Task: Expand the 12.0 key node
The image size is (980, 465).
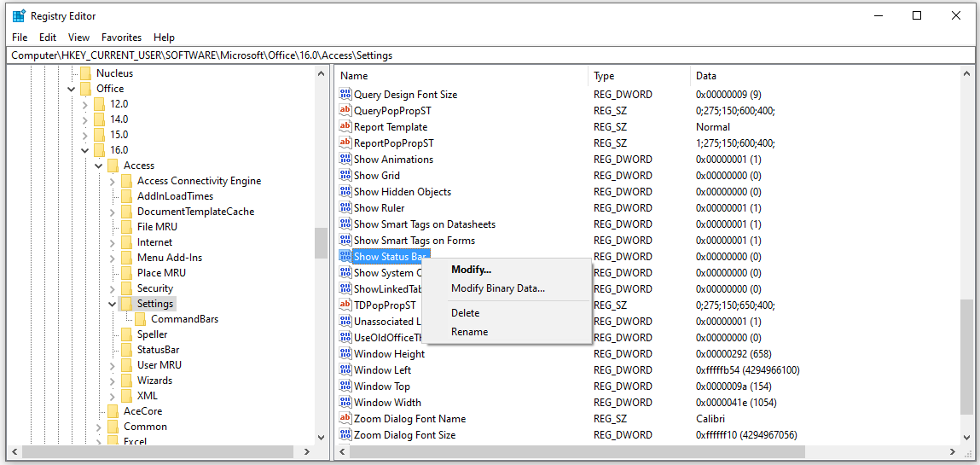Action: [85, 104]
